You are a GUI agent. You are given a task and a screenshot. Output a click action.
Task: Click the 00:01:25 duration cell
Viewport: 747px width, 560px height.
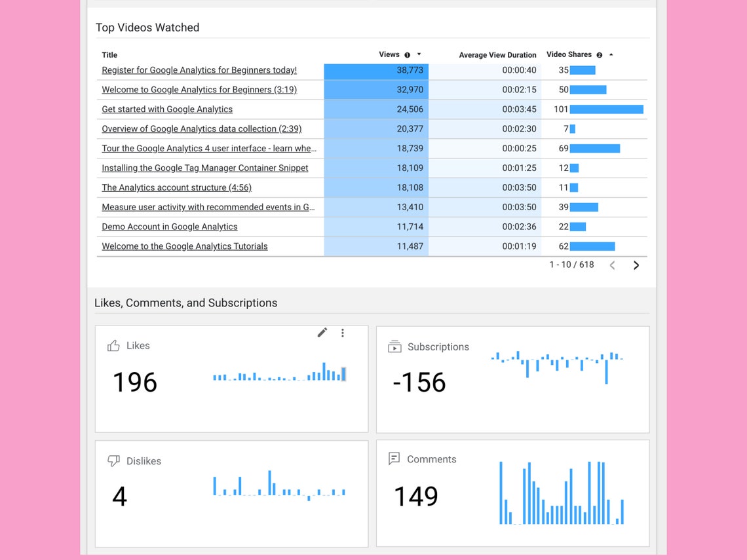pyautogui.click(x=485, y=168)
